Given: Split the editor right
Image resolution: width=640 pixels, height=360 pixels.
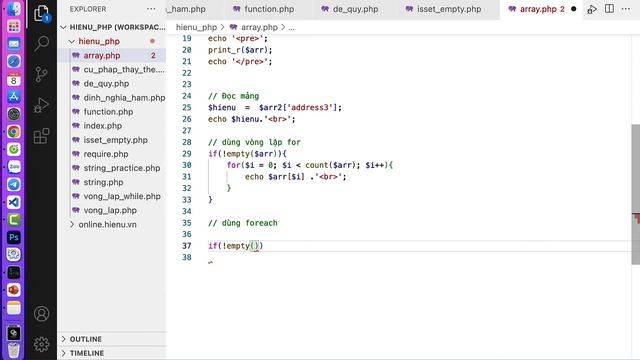Looking at the screenshot, I should coord(609,9).
